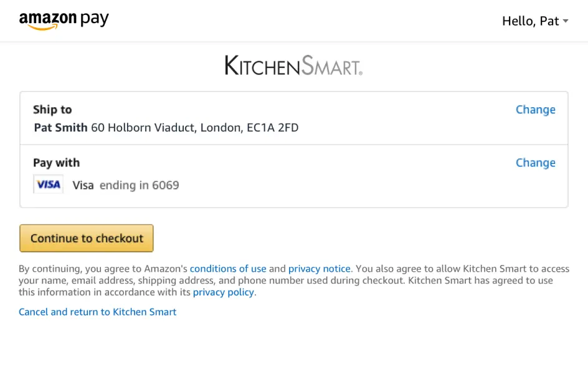This screenshot has height=374, width=588.
Task: Open Amazon's privacy notice link
Action: click(x=319, y=269)
